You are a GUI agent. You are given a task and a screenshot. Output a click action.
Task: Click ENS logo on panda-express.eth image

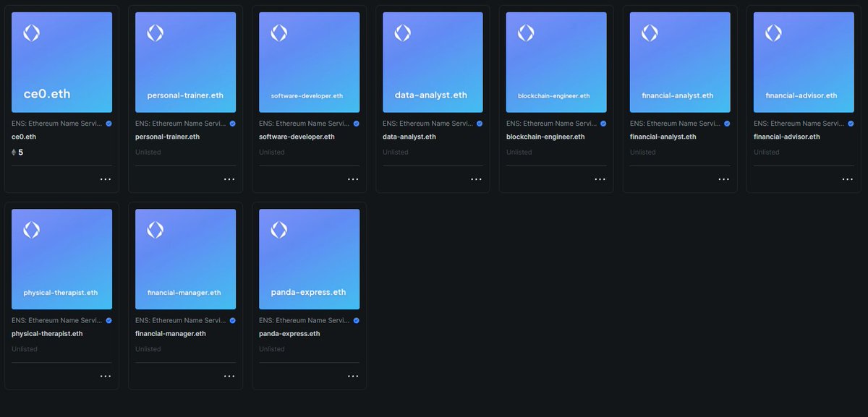pos(278,230)
